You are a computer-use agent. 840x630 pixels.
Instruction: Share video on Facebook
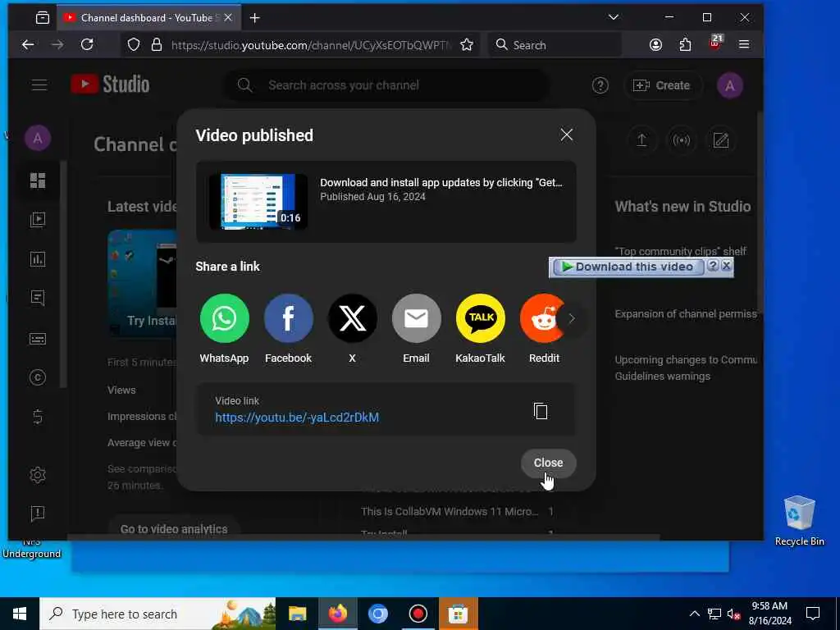[x=288, y=318]
